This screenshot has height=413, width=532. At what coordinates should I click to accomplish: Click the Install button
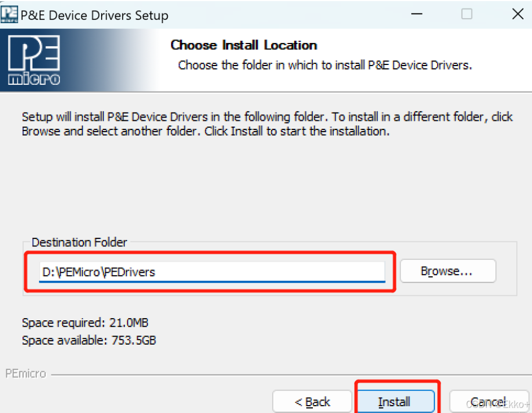click(396, 402)
